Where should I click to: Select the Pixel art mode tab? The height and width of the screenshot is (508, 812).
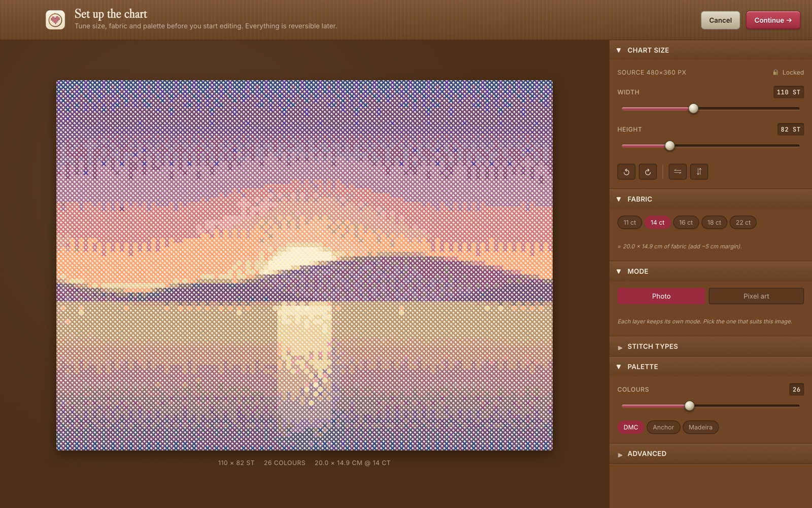[756, 296]
